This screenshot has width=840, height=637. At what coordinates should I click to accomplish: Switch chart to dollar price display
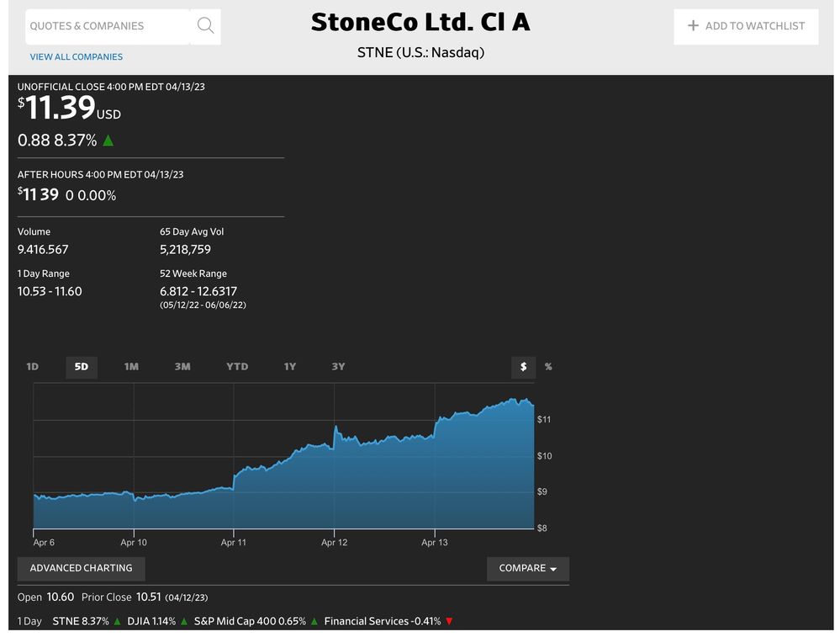coord(523,367)
